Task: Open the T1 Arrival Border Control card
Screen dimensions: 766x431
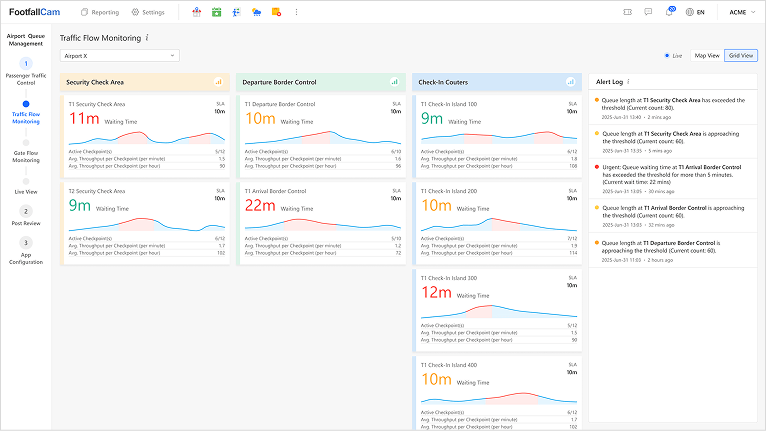Action: [x=321, y=224]
